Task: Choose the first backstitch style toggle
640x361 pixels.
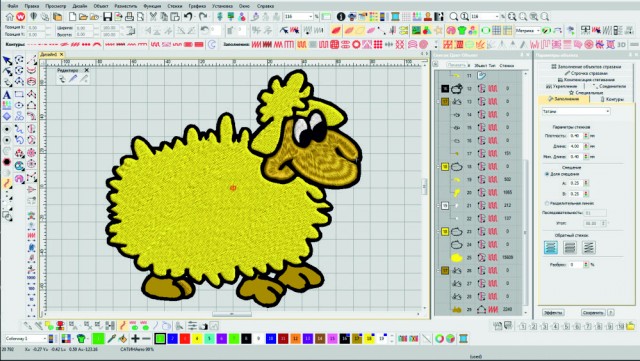Action: click(551, 247)
